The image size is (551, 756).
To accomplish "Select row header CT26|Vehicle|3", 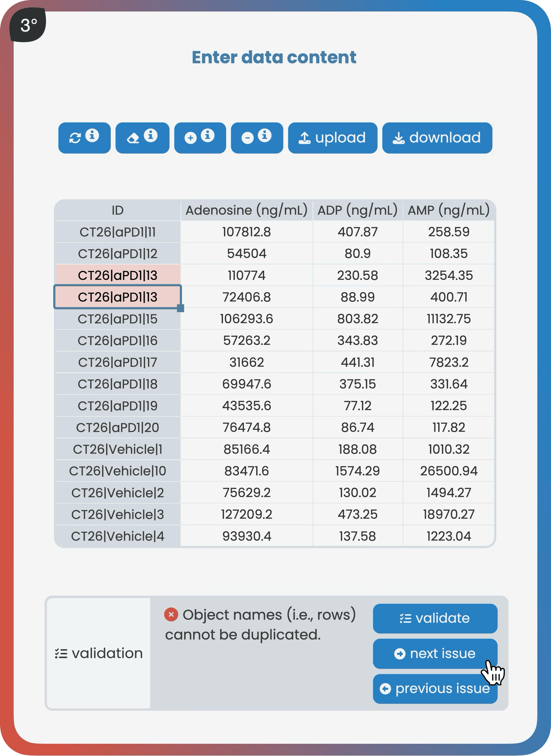I will pos(118,514).
